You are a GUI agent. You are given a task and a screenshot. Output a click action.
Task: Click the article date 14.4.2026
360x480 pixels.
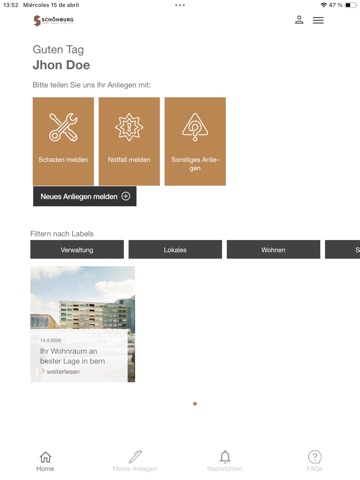click(51, 340)
